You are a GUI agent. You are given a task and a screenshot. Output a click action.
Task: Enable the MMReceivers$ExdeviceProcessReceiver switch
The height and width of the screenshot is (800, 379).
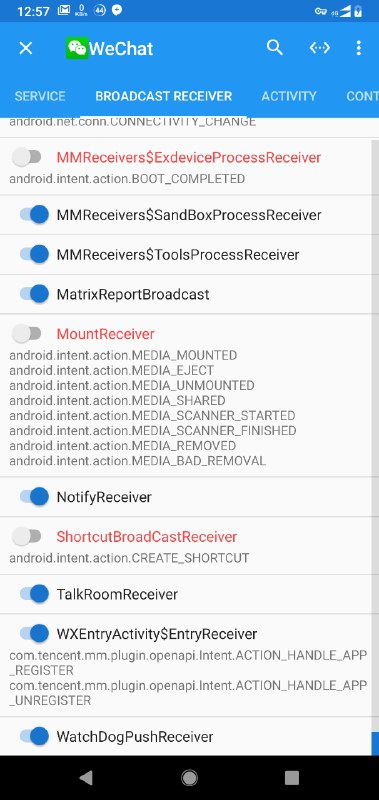click(x=27, y=157)
